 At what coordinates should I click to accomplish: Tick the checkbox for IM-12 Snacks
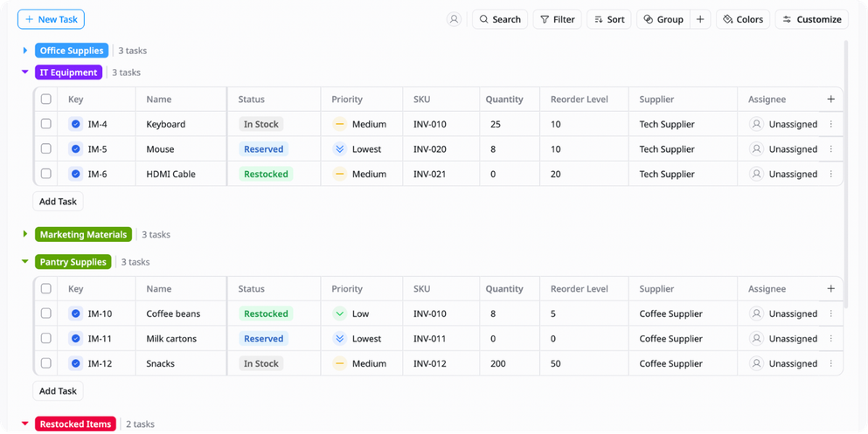pyautogui.click(x=46, y=363)
